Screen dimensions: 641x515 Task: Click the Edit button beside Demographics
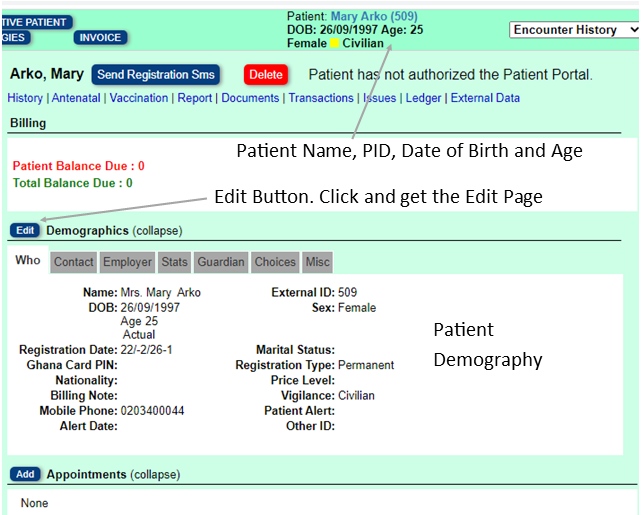tap(26, 230)
